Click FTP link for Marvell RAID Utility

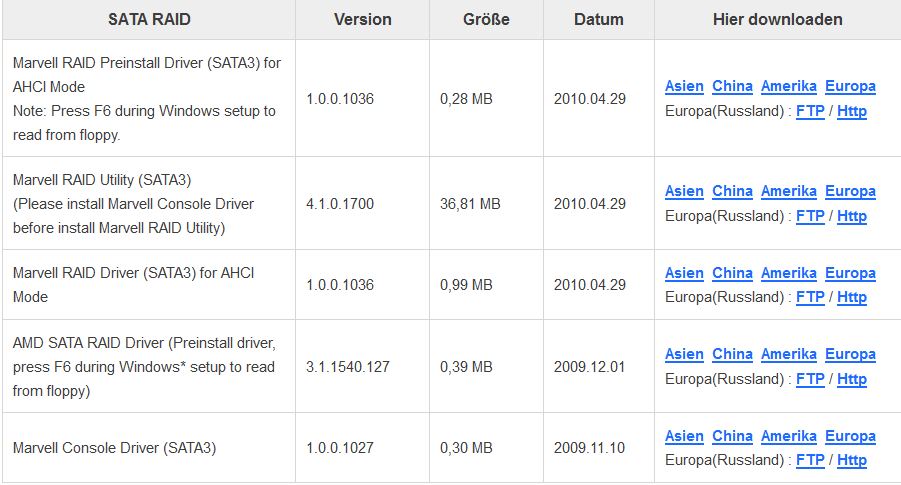tap(810, 216)
